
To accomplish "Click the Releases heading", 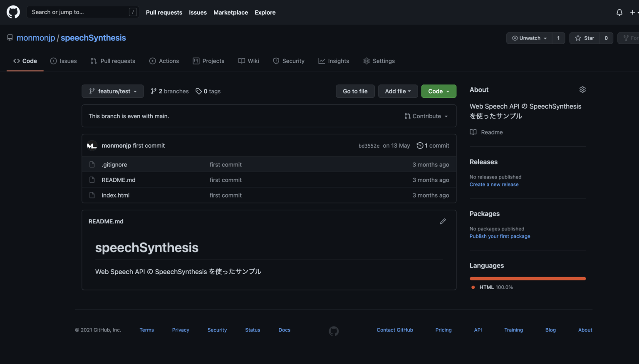I will point(483,162).
